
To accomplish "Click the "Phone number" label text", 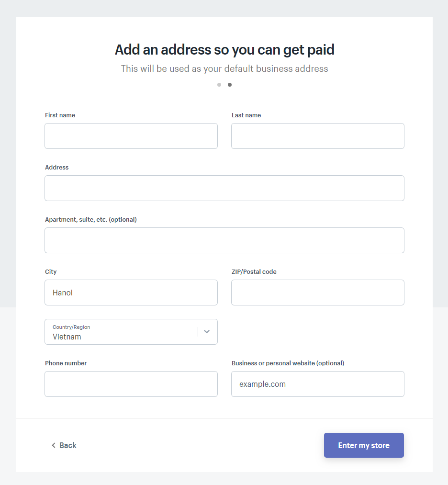I will (66, 363).
